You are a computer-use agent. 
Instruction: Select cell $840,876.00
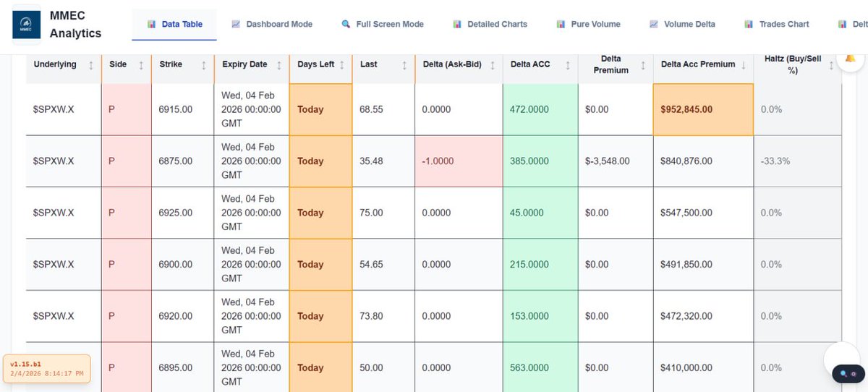pyautogui.click(x=703, y=161)
